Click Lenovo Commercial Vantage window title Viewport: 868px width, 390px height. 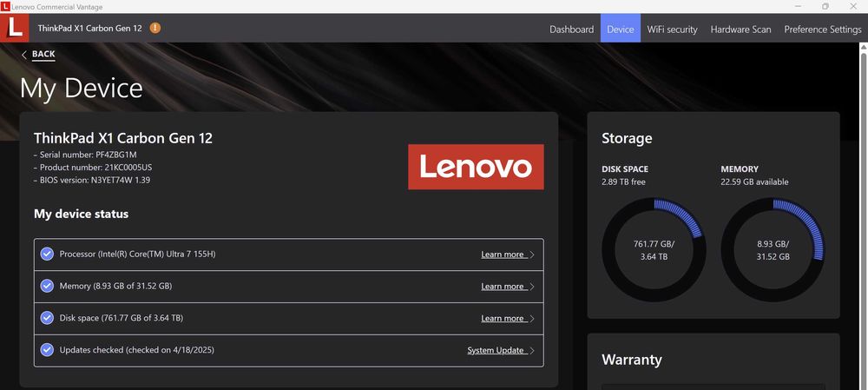pos(56,7)
